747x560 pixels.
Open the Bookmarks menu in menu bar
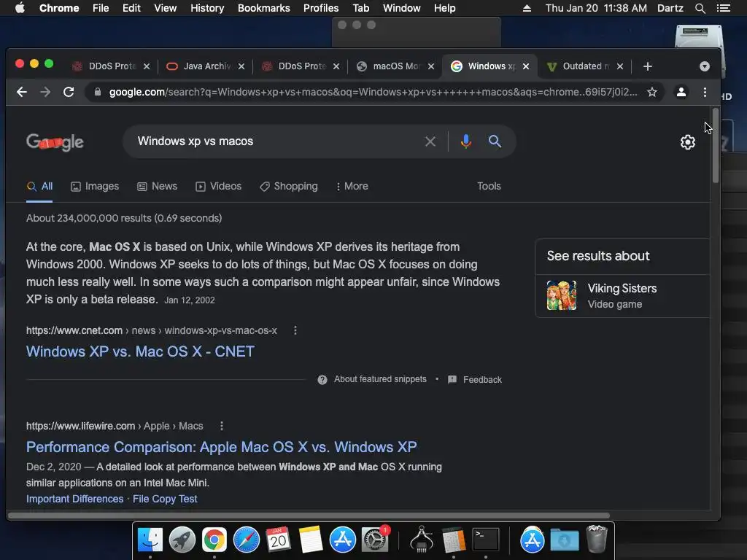click(x=264, y=8)
